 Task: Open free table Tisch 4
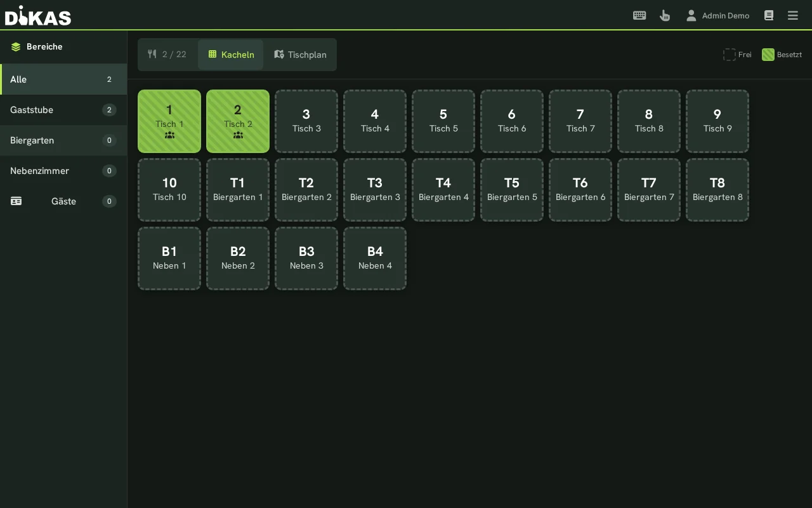(375, 121)
